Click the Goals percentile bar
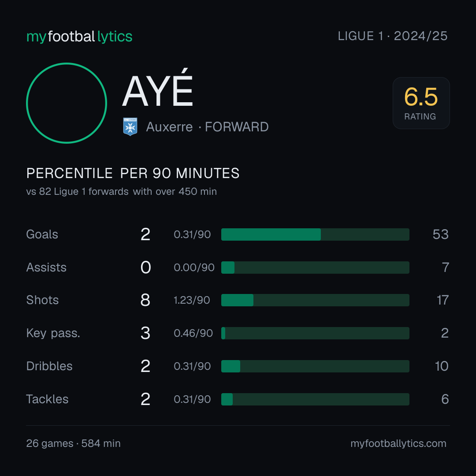The image size is (476, 476). [x=315, y=234]
